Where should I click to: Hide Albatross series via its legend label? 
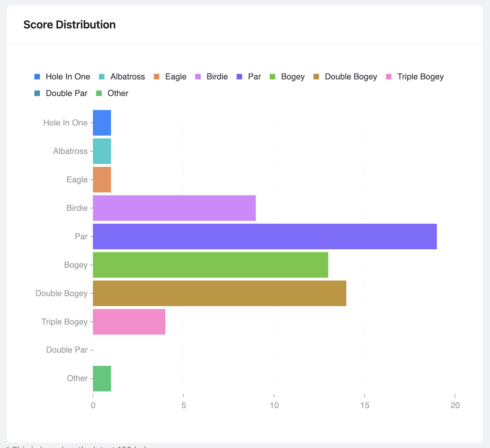pyautogui.click(x=127, y=77)
